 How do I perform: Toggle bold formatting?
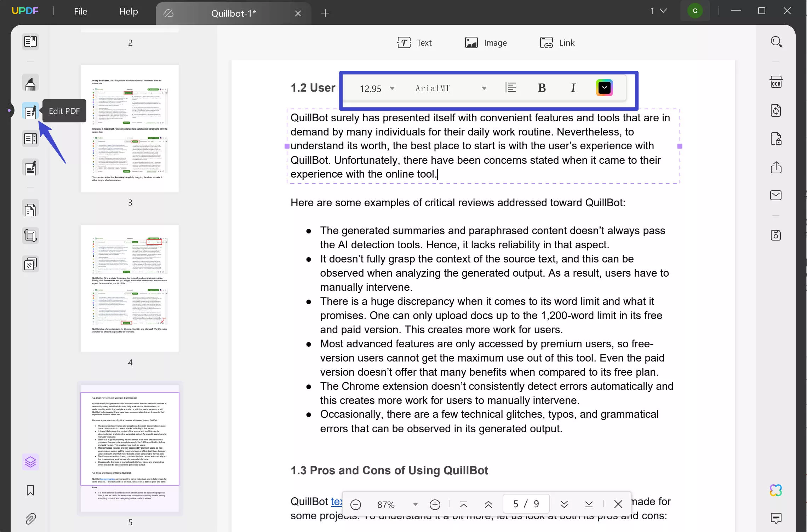[x=542, y=87]
